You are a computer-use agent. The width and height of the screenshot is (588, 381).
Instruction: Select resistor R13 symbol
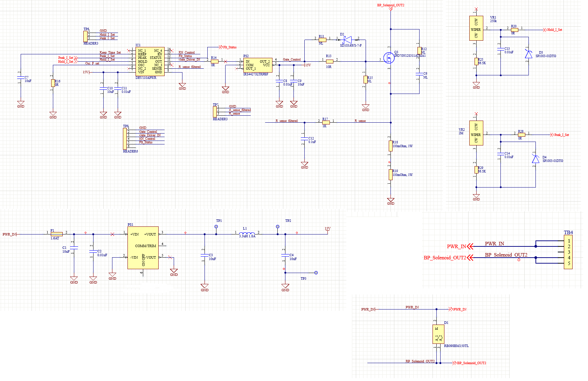(330, 61)
